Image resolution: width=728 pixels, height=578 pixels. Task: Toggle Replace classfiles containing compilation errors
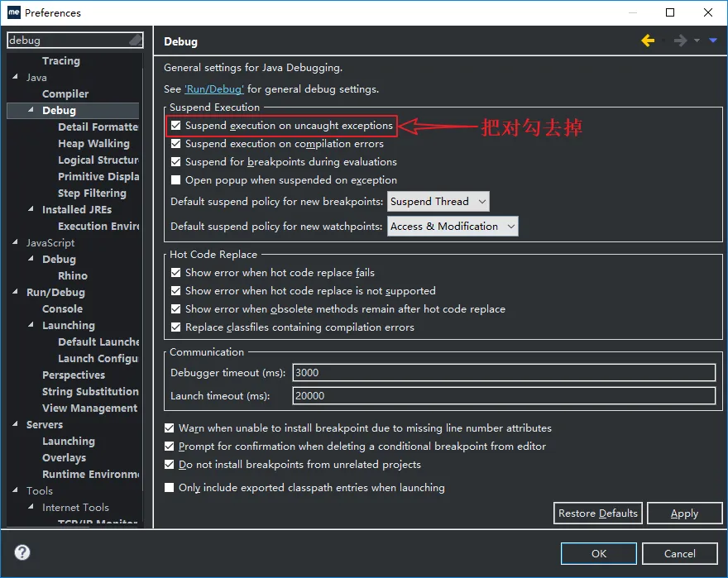point(176,327)
